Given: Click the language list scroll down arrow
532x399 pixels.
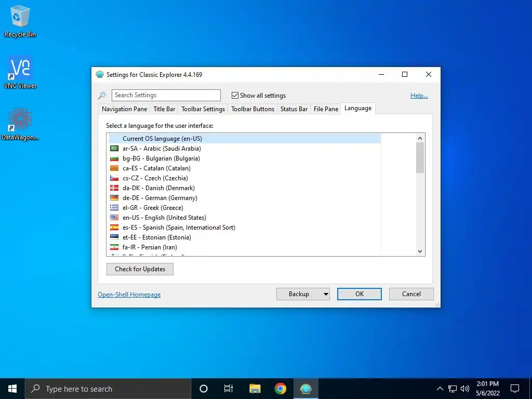Looking at the screenshot, I should click(420, 251).
